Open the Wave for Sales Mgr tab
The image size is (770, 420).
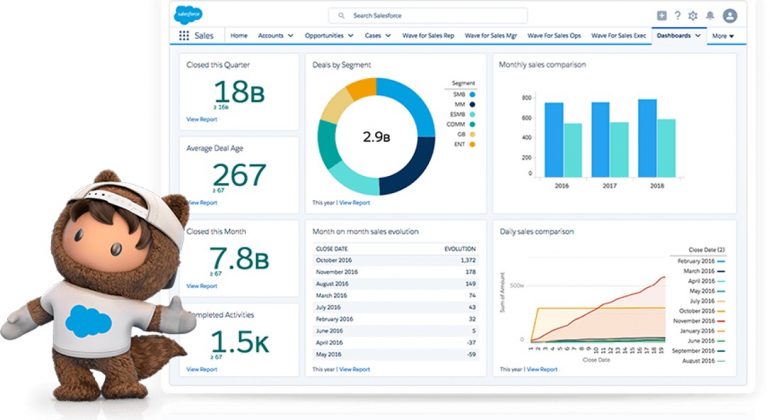pos(491,35)
